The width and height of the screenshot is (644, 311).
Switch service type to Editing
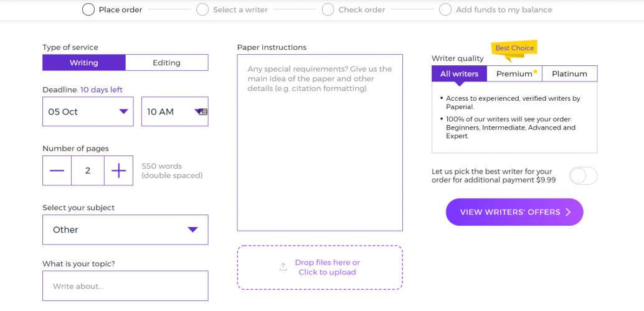point(166,63)
